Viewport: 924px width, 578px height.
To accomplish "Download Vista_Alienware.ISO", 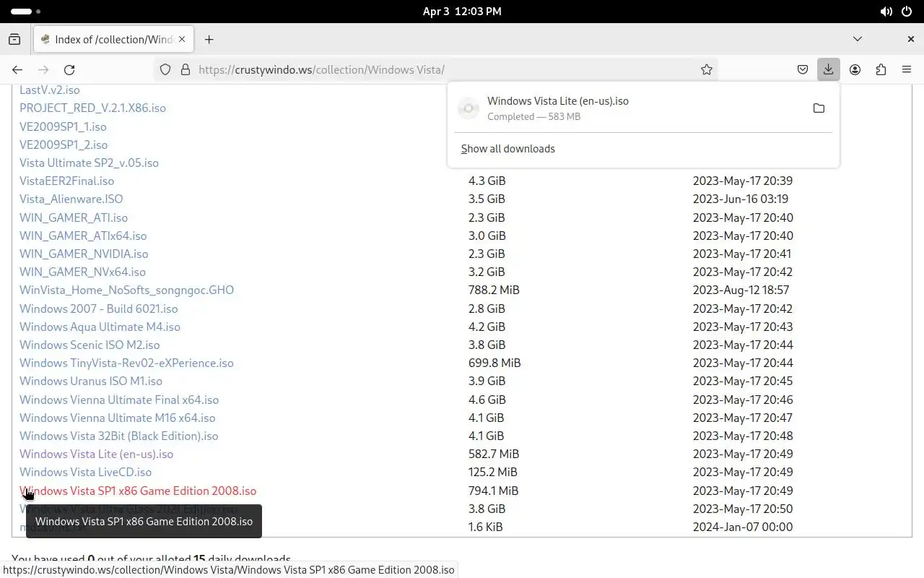I will pos(71,199).
